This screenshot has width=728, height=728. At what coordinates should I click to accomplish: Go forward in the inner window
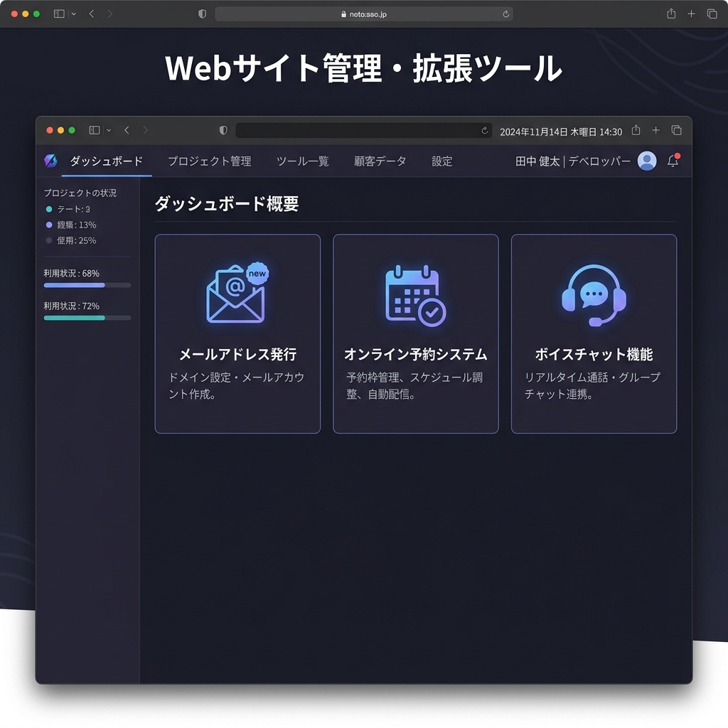(145, 130)
